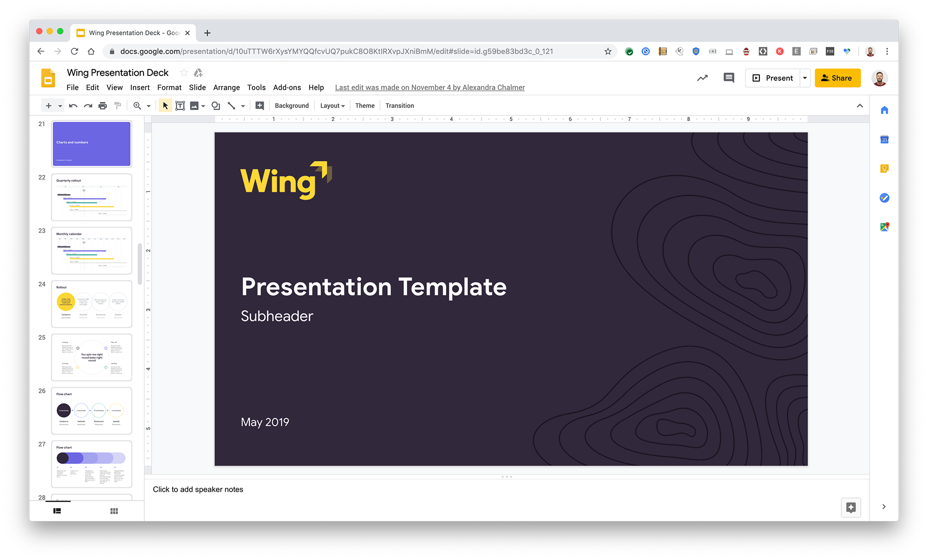This screenshot has width=928, height=560.
Task: Click the undo arrow in toolbar
Action: coord(73,106)
